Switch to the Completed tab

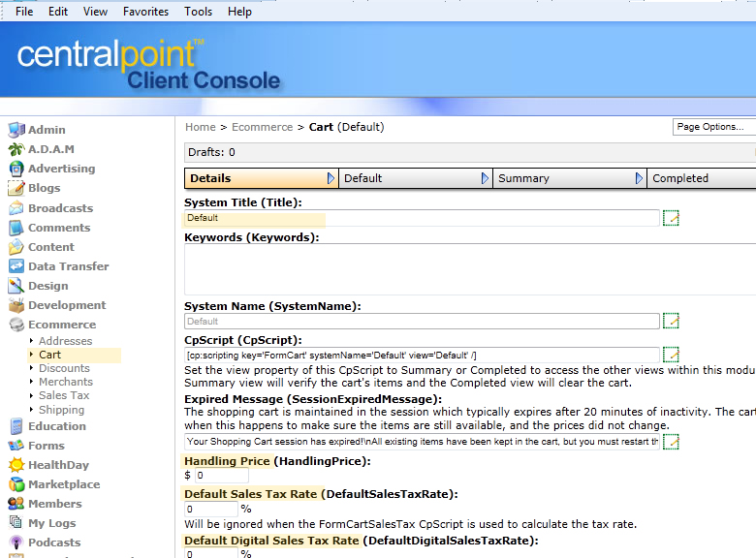point(702,178)
